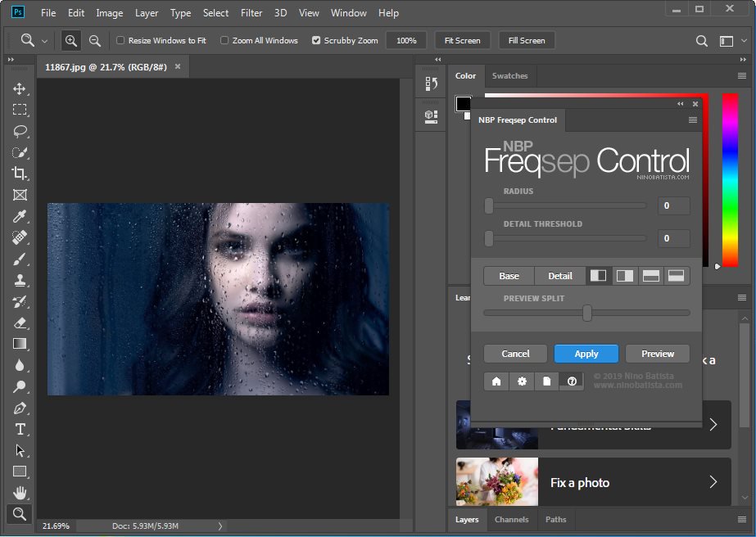Open the Filter menu

coord(251,13)
